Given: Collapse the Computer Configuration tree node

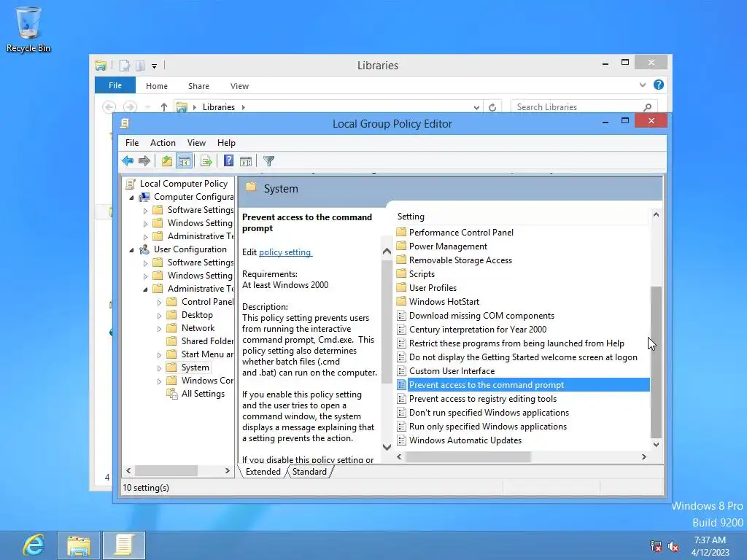Looking at the screenshot, I should pos(131,197).
